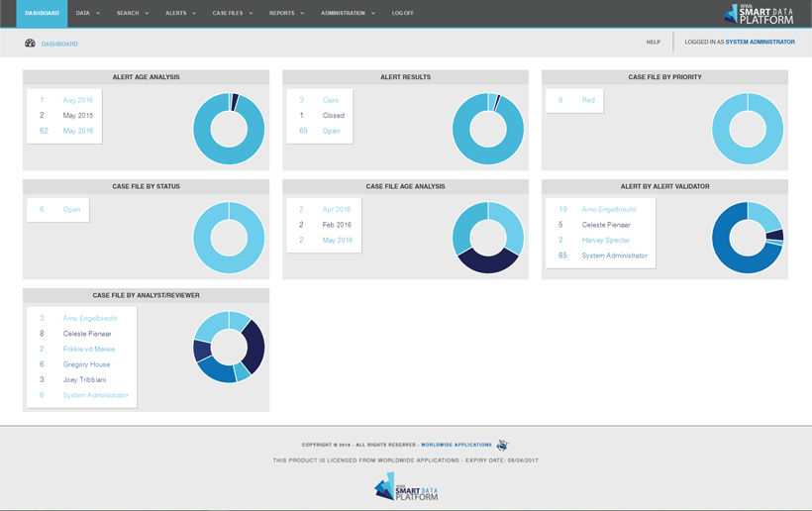
Task: Click Celeste Pienaar in Analyst/Reviewer legend
Action: pyautogui.click(x=87, y=334)
